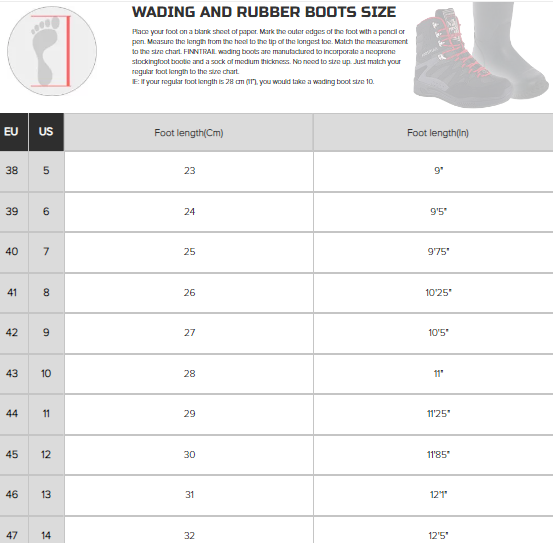The width and height of the screenshot is (553, 543).
Task: Click the 25 cm foot length cell
Action: point(189,252)
